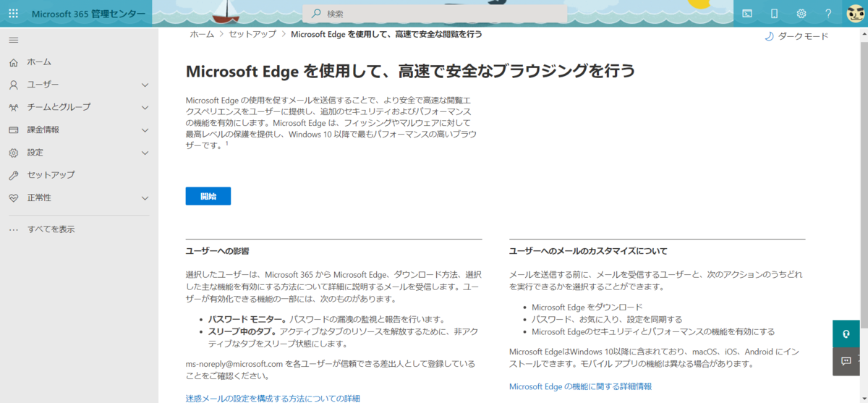Viewport: 868px width, 403px height.
Task: Click the home icon in sidebar
Action: pyautogui.click(x=13, y=62)
